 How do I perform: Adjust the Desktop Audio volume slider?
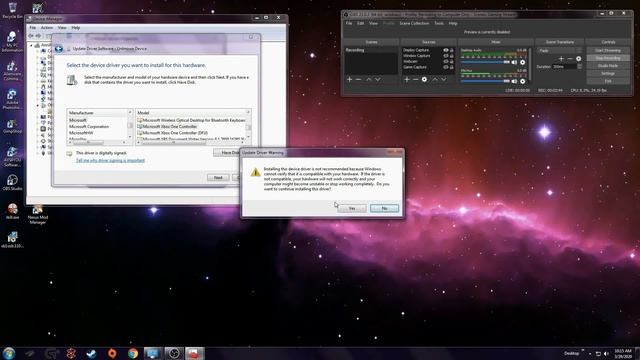click(x=485, y=62)
